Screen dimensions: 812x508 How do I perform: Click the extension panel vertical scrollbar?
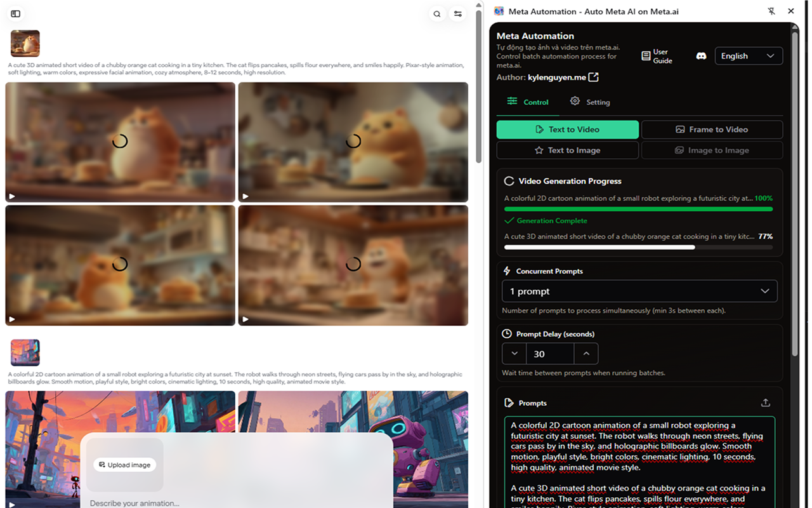pos(796,194)
